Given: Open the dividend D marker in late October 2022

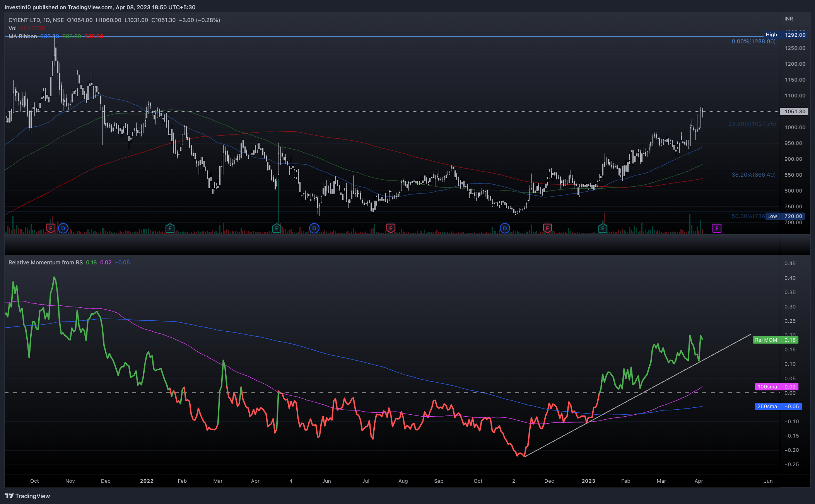Looking at the screenshot, I should (505, 228).
